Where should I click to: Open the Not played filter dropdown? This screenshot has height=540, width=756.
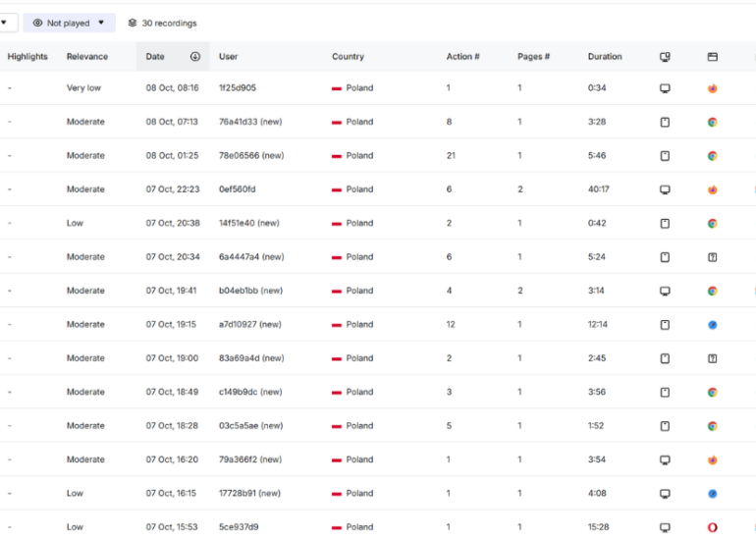tap(69, 23)
